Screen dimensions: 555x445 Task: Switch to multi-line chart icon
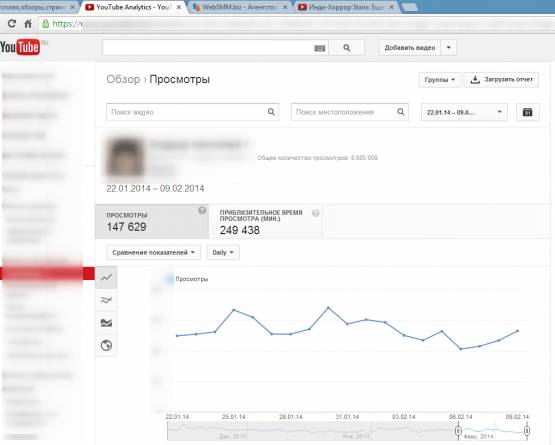tap(106, 300)
